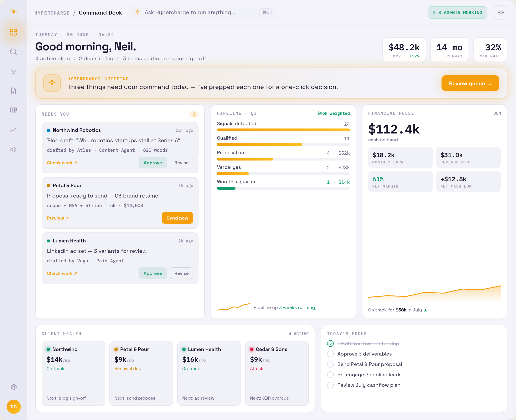The image size is (516, 420).
Task: Open Check work link for Lumen Health
Action: 62,273
